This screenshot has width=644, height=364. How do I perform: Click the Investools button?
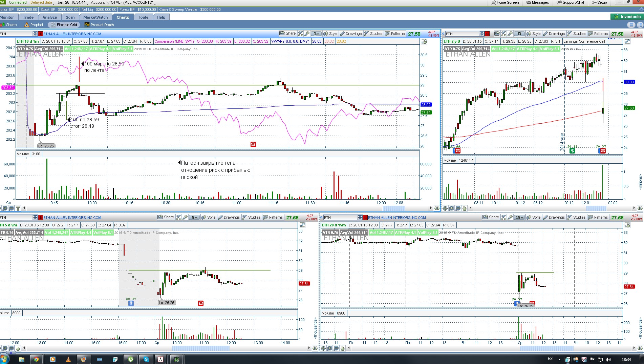click(x=627, y=17)
